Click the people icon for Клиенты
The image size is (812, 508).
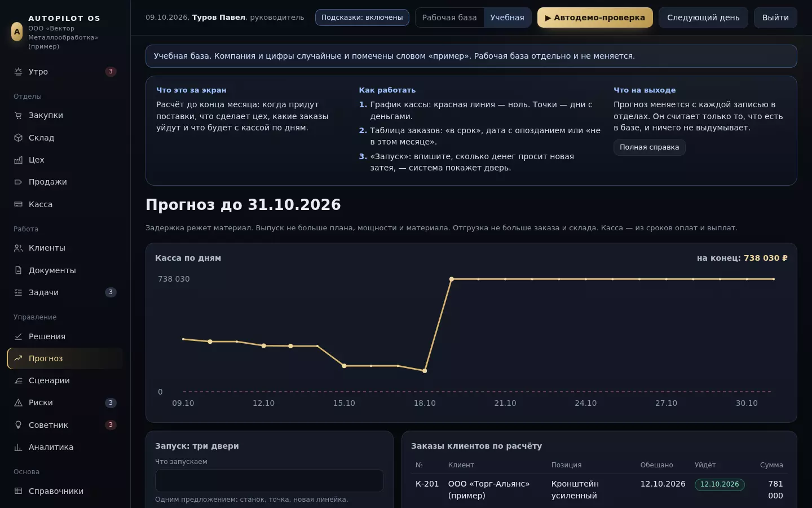coord(18,248)
